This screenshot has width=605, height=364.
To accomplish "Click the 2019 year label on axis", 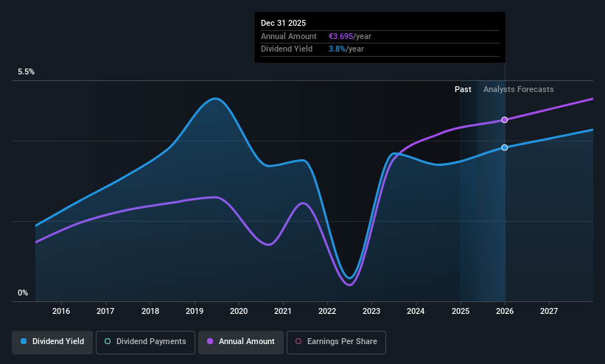I will [x=195, y=311].
